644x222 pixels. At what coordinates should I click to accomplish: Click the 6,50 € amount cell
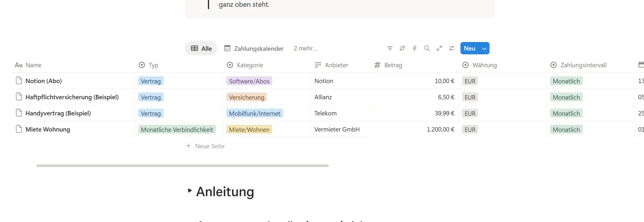click(414, 97)
